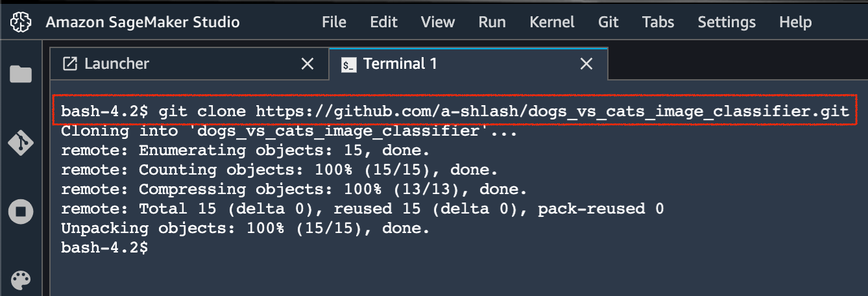
Task: Close the Terminal 1 tab
Action: (586, 64)
